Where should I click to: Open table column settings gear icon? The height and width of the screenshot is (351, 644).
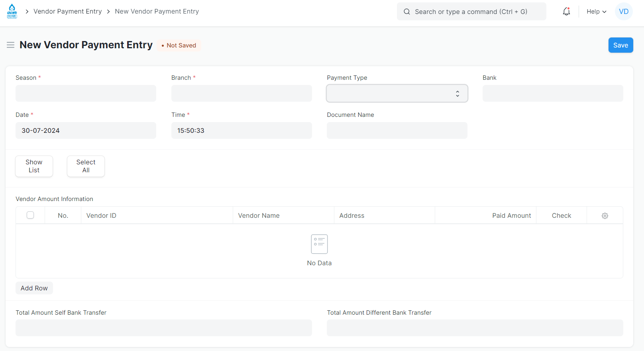(x=605, y=216)
